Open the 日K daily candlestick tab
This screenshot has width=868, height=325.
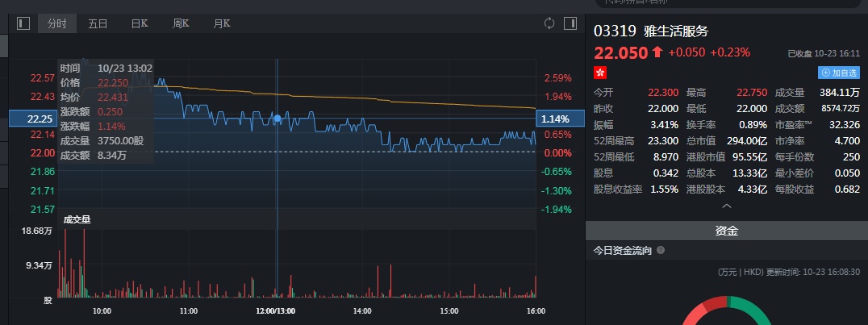[140, 23]
